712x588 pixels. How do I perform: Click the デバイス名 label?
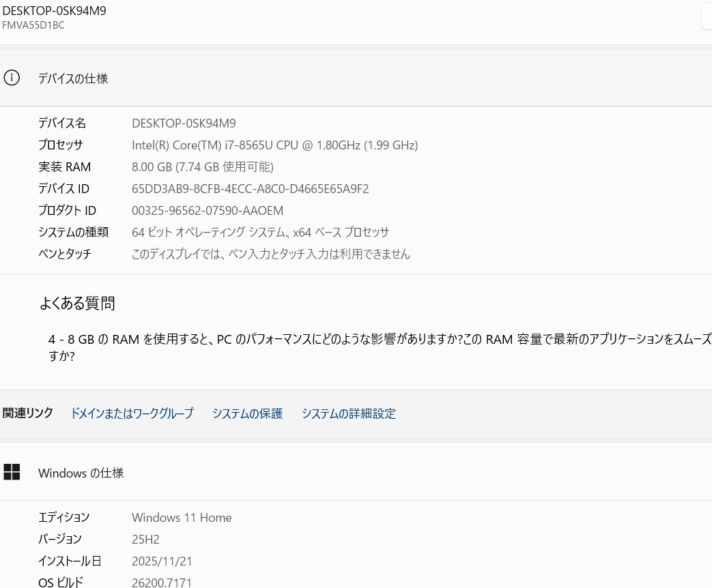(x=61, y=123)
